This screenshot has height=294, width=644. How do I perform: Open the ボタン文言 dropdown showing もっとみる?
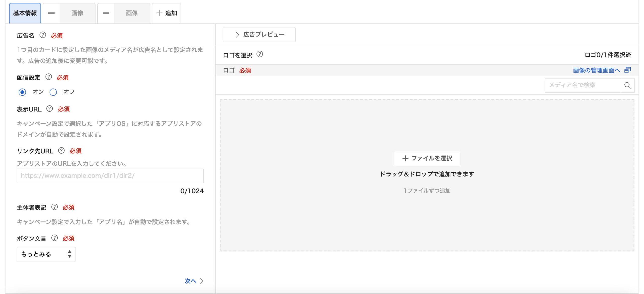[46, 254]
